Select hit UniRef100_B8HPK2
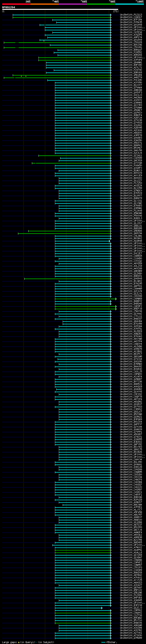 pos(131,145)
